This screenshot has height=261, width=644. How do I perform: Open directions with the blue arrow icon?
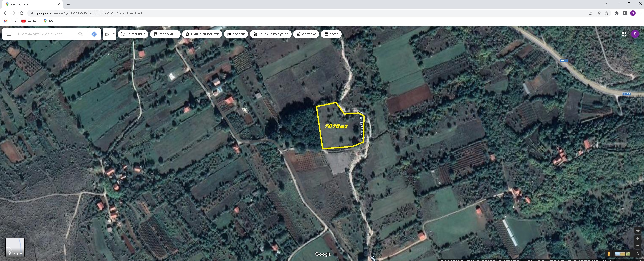pyautogui.click(x=94, y=34)
